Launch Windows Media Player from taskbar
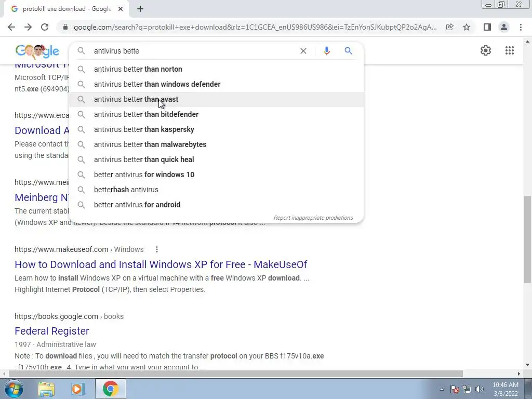This screenshot has width=532, height=399. click(x=77, y=389)
